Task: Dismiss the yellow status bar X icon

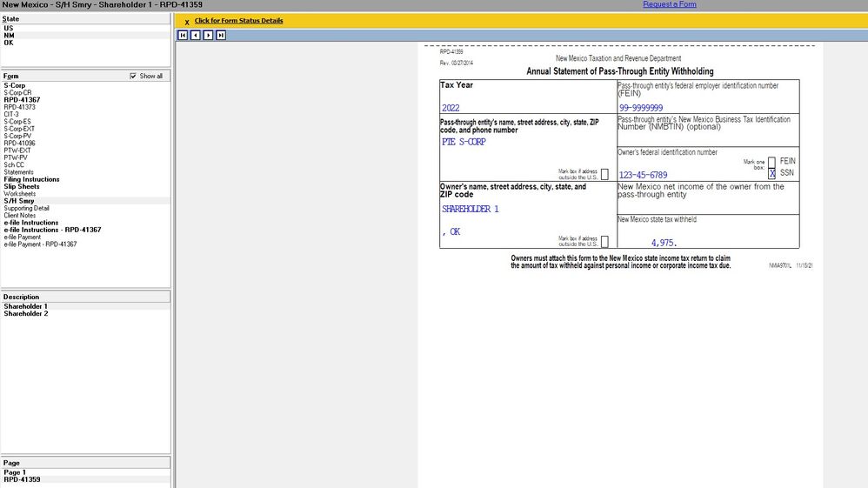Action: [x=187, y=22]
